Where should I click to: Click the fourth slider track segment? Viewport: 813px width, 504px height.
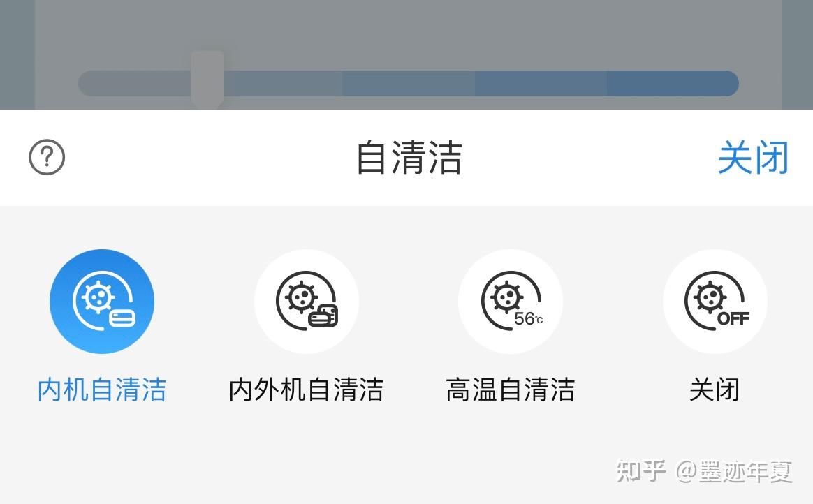[x=541, y=83]
